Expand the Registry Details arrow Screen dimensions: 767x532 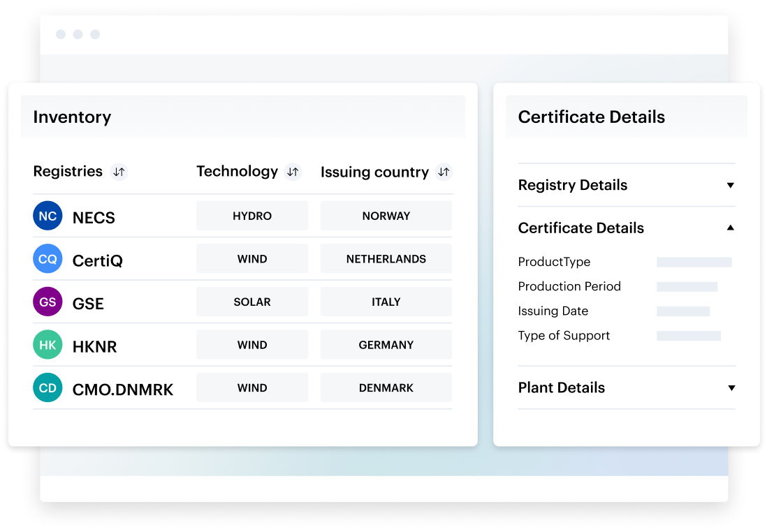click(x=730, y=185)
